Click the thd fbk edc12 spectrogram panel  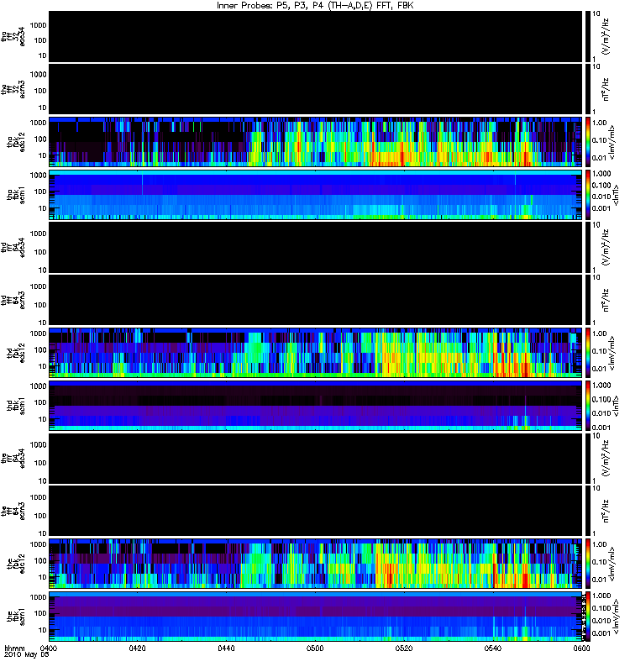[315, 353]
